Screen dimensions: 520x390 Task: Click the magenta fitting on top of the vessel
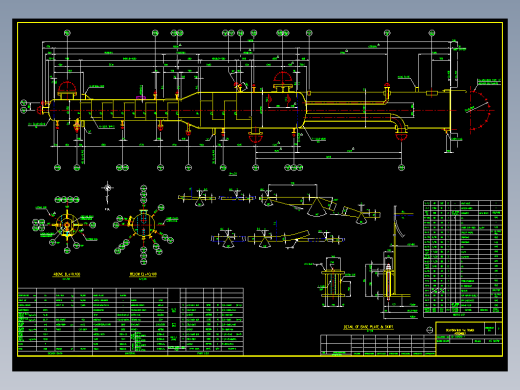coord(141,97)
